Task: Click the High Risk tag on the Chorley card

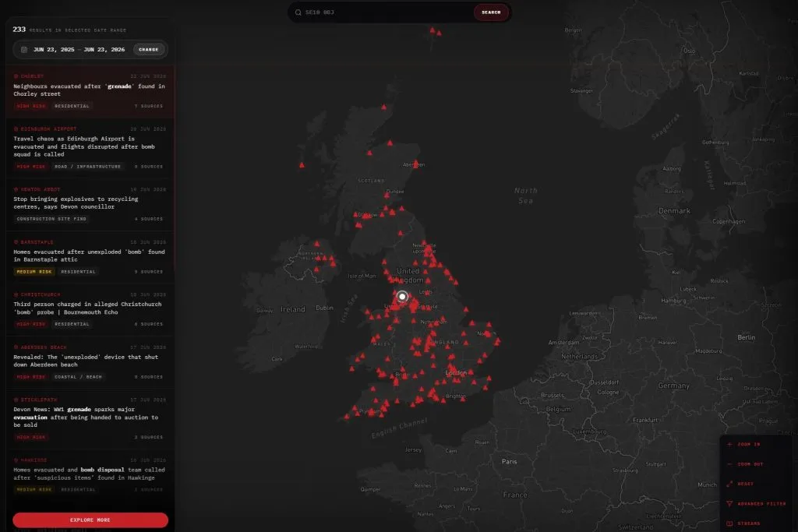Action: click(31, 106)
